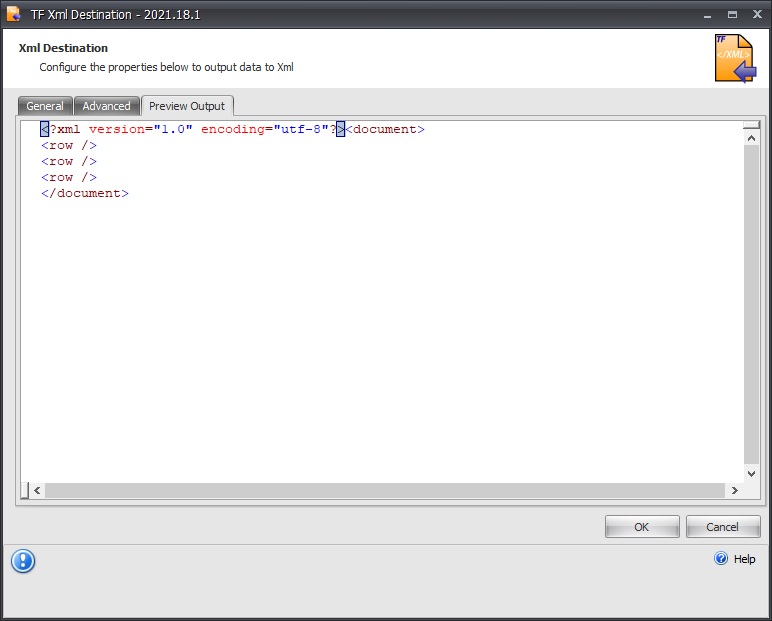
Task: Confirm with the OK button
Action: (642, 527)
